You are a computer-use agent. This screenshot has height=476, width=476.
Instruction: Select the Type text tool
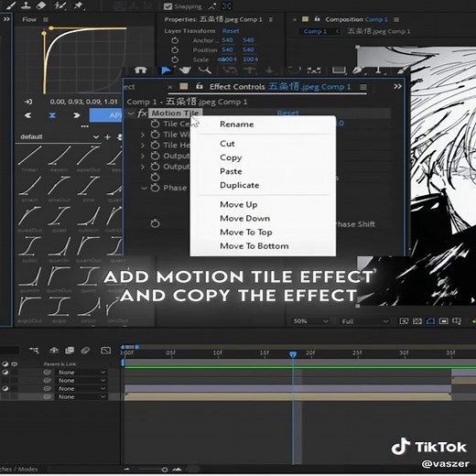point(378,70)
